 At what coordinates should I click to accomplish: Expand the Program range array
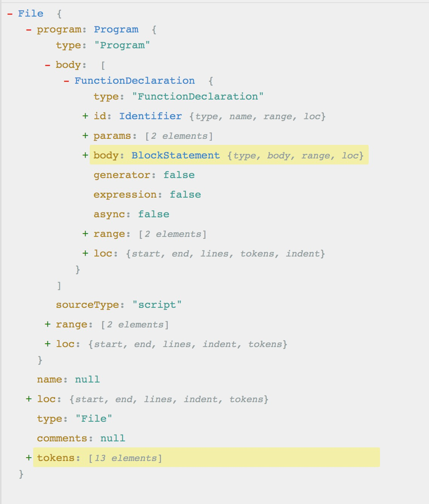coord(47,324)
